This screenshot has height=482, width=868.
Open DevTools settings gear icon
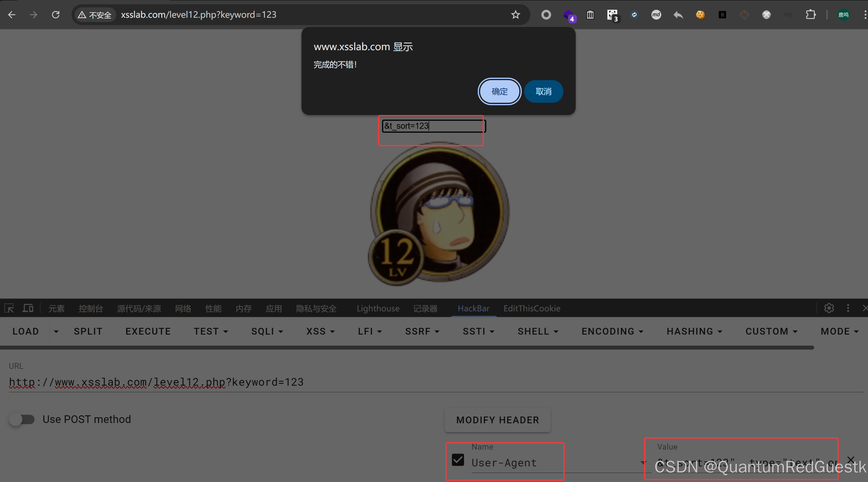tap(829, 308)
